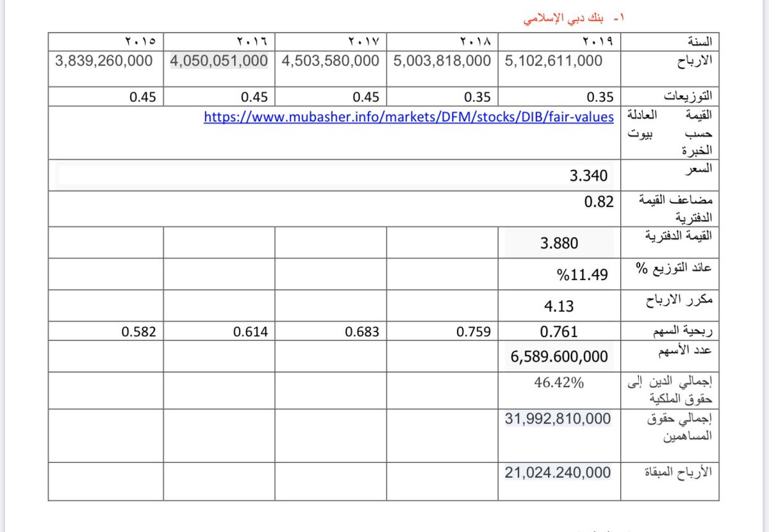Click the book value 3.880
The height and width of the screenshot is (532, 769).
(559, 244)
